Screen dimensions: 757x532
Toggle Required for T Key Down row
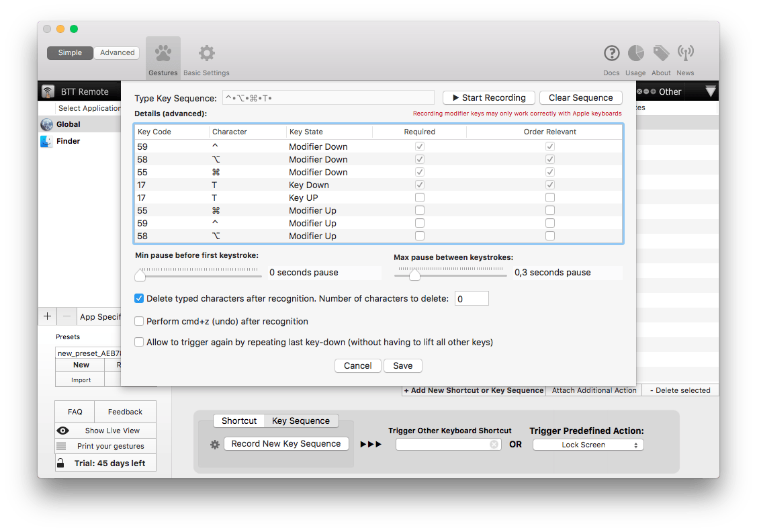[420, 185]
